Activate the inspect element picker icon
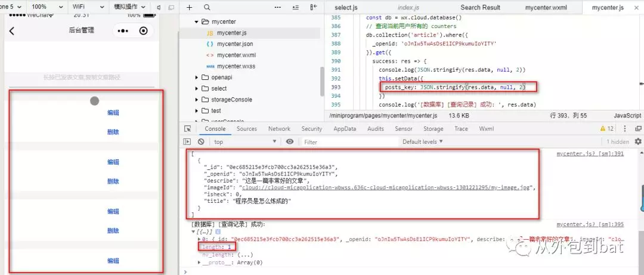 (188, 129)
